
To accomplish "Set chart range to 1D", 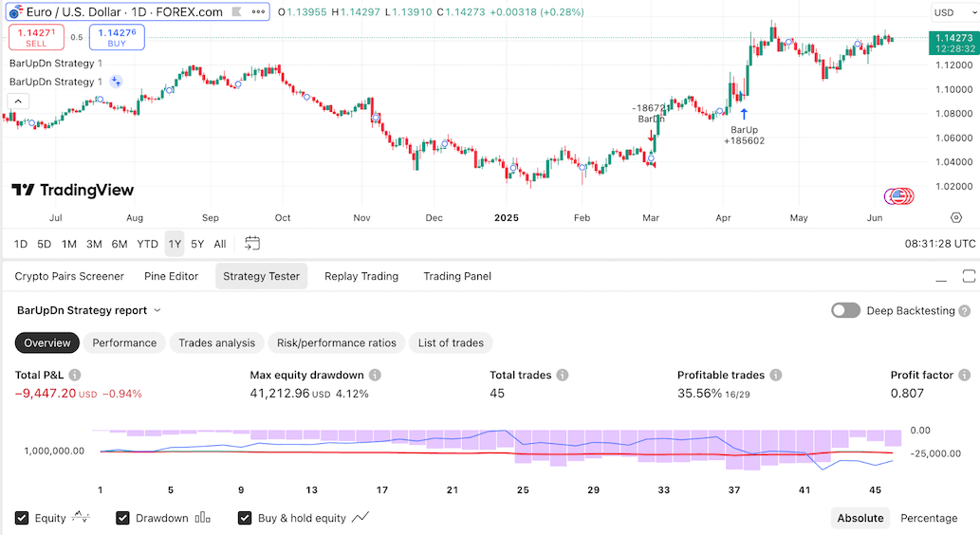I will [x=21, y=244].
